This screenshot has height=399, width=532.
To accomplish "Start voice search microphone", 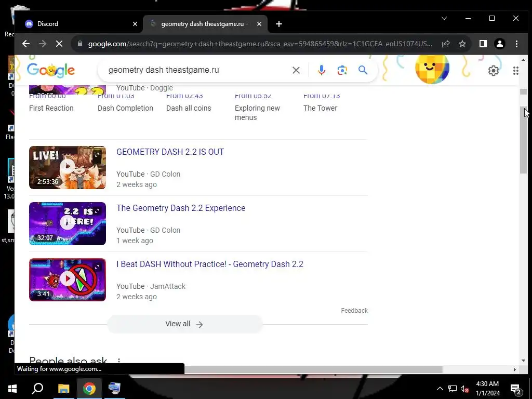I will 321,70.
